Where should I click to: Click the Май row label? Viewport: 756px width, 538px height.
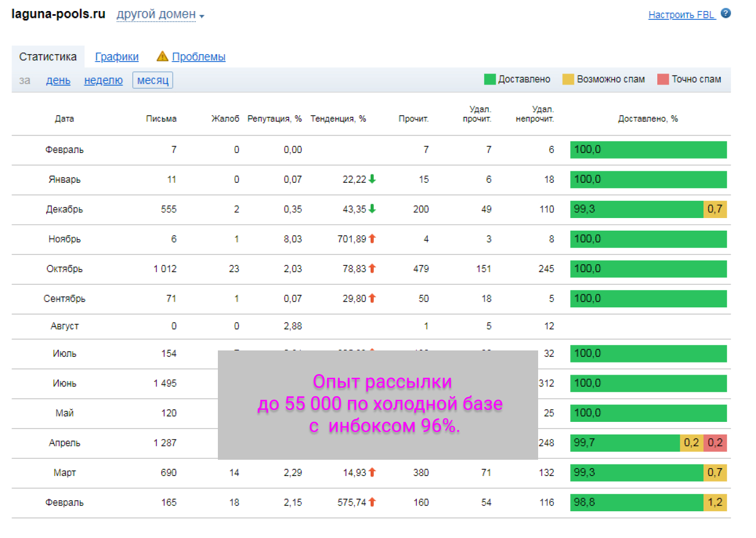[65, 413]
